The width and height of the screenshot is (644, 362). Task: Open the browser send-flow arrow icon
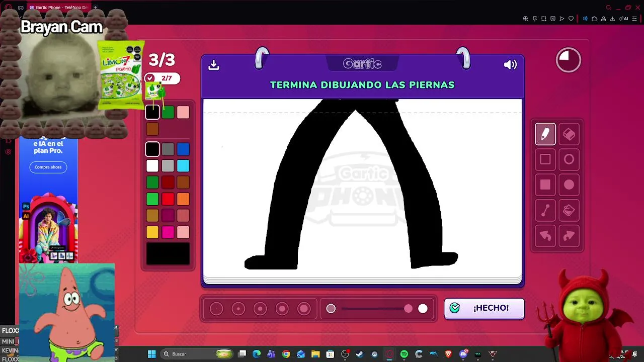(562, 19)
